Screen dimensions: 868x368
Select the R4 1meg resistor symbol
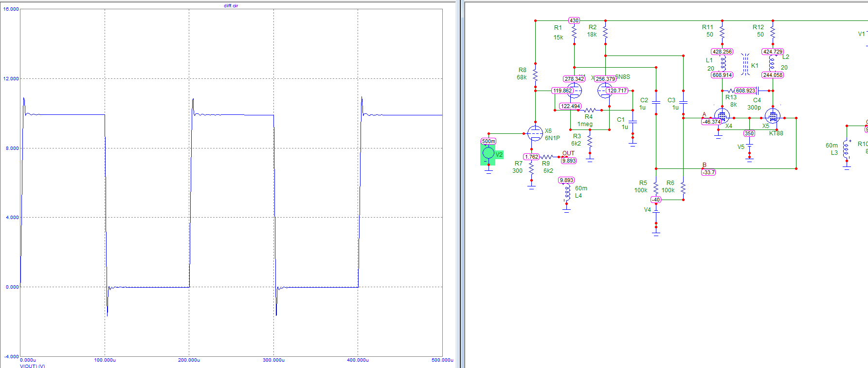coord(590,110)
